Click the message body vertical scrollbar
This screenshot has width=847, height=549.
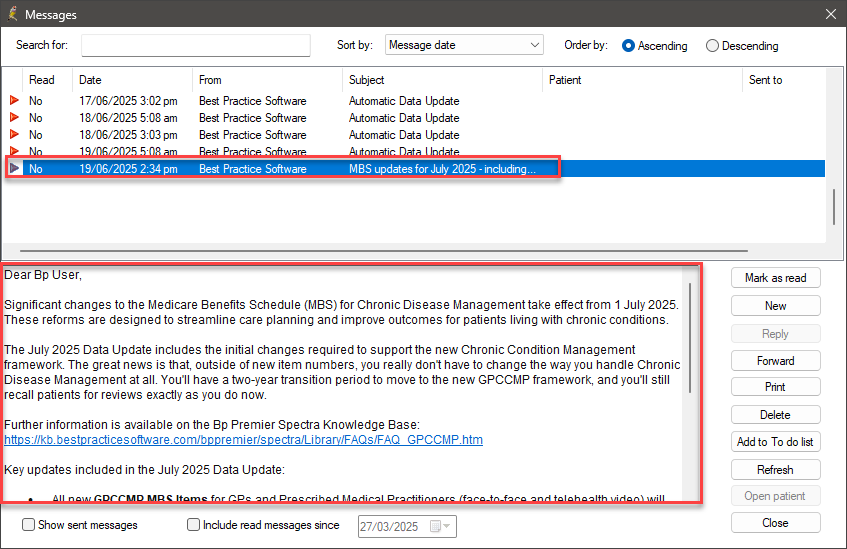point(690,338)
